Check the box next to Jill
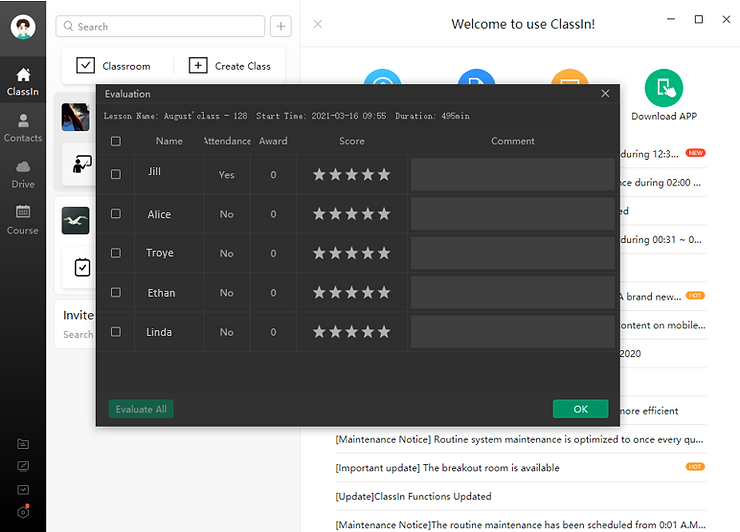Image resolution: width=740 pixels, height=532 pixels. (x=116, y=174)
